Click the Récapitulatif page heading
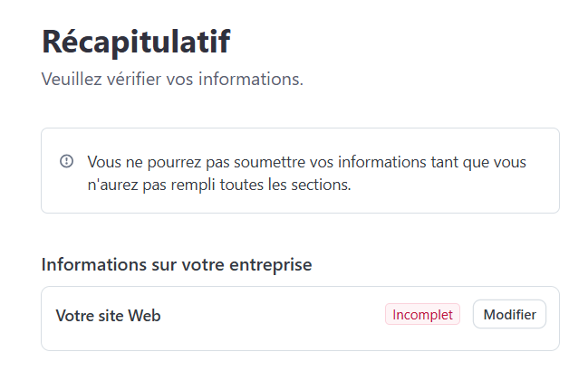588x371 pixels. coord(136,42)
